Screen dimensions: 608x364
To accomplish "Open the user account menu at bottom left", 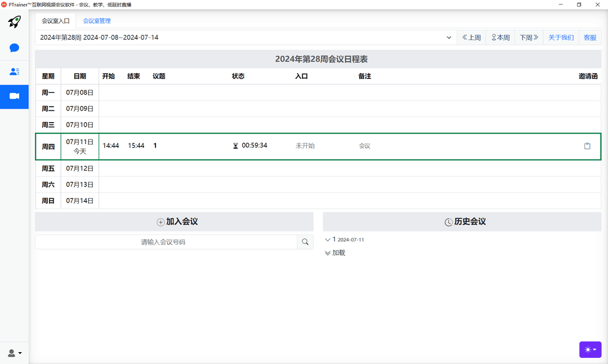I will point(15,353).
